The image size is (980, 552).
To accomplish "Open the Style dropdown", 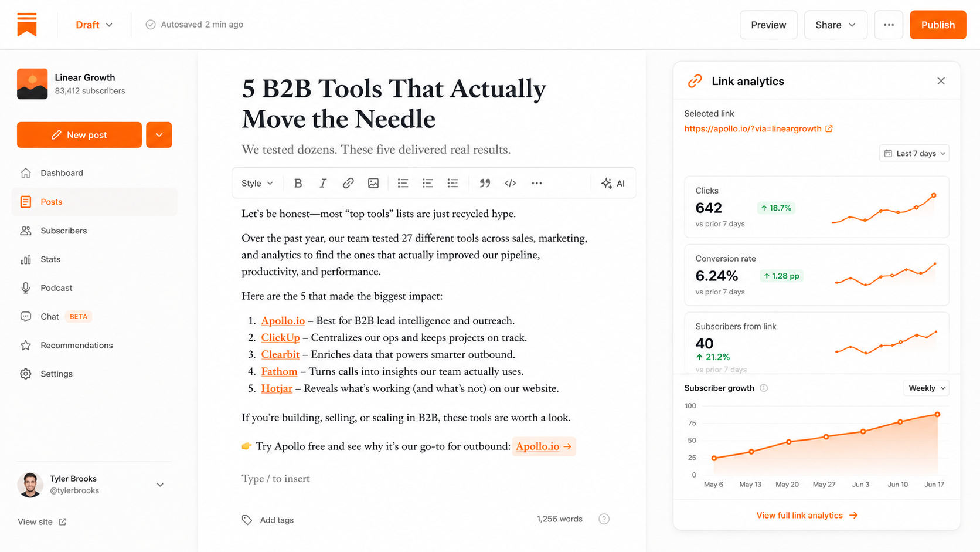I will pyautogui.click(x=257, y=183).
